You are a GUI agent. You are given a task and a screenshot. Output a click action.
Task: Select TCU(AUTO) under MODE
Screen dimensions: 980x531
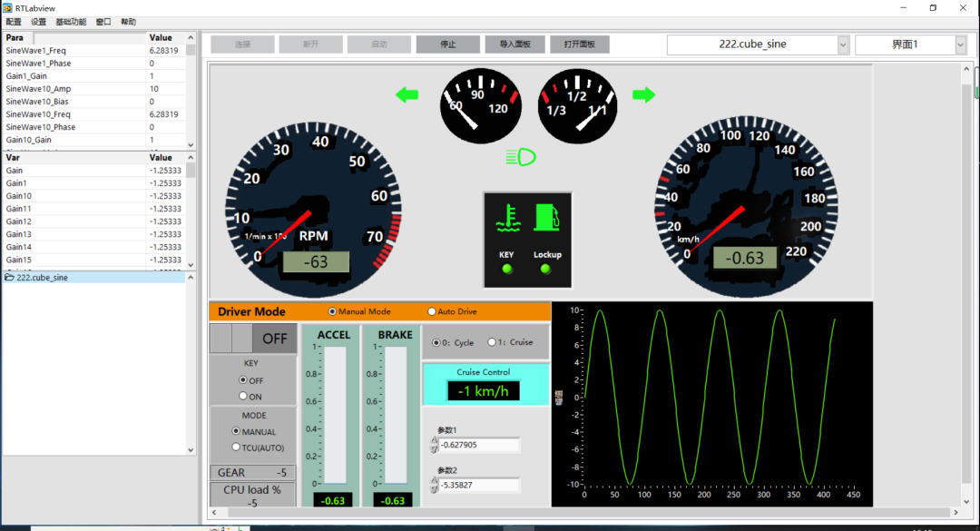click(x=236, y=447)
